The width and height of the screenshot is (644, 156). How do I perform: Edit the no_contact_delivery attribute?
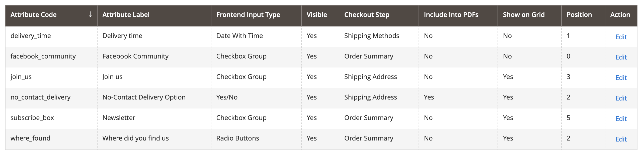click(621, 98)
